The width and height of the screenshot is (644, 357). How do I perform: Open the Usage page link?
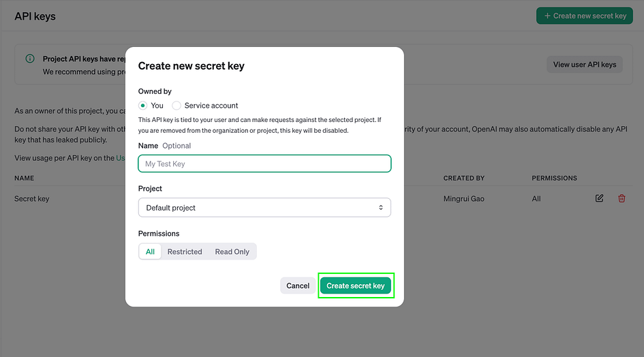121,158
